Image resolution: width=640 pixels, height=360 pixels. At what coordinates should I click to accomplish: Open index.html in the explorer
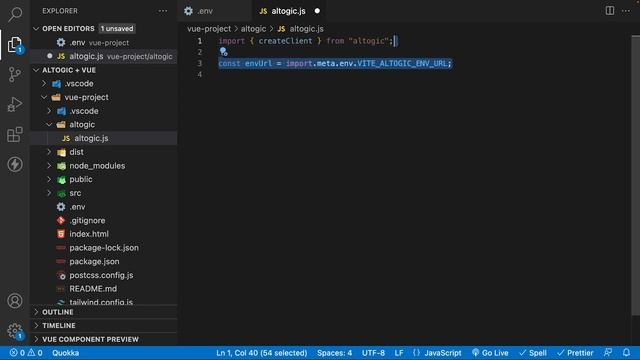pyautogui.click(x=104, y=234)
